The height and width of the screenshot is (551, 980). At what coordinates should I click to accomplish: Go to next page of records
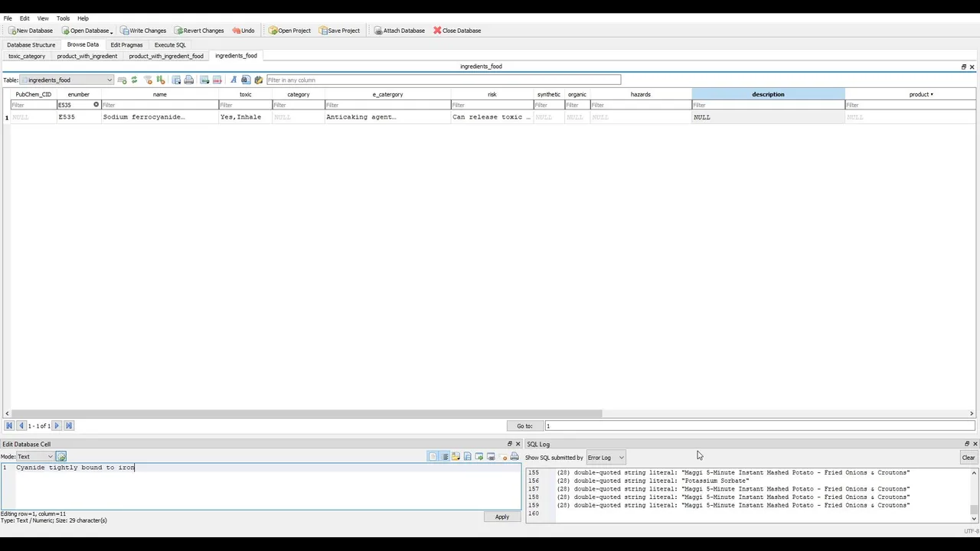coord(57,425)
